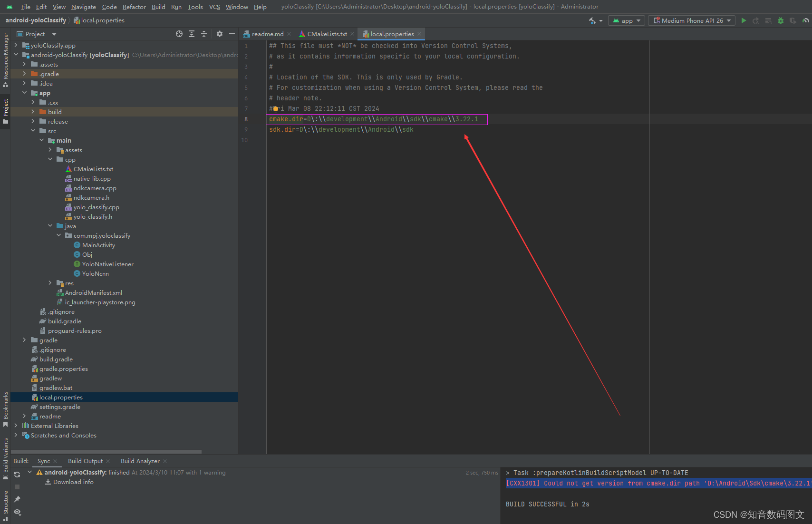This screenshot has height=524, width=812.
Task: Open the Refactor menu
Action: click(134, 7)
